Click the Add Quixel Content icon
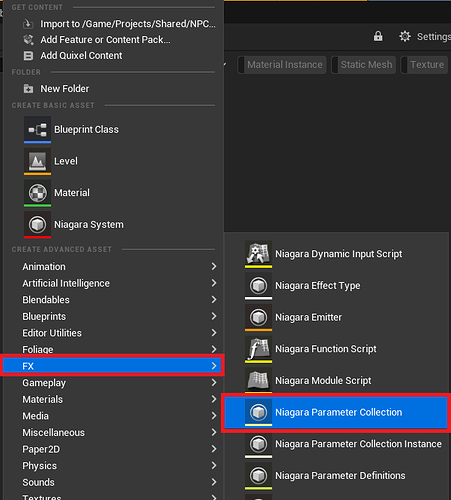The height and width of the screenshot is (500, 451). (28, 56)
